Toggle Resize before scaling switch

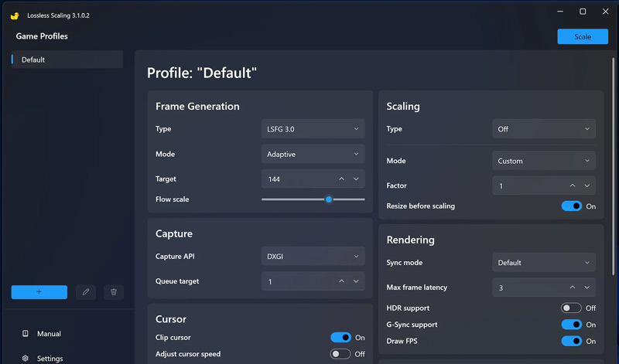[572, 206]
